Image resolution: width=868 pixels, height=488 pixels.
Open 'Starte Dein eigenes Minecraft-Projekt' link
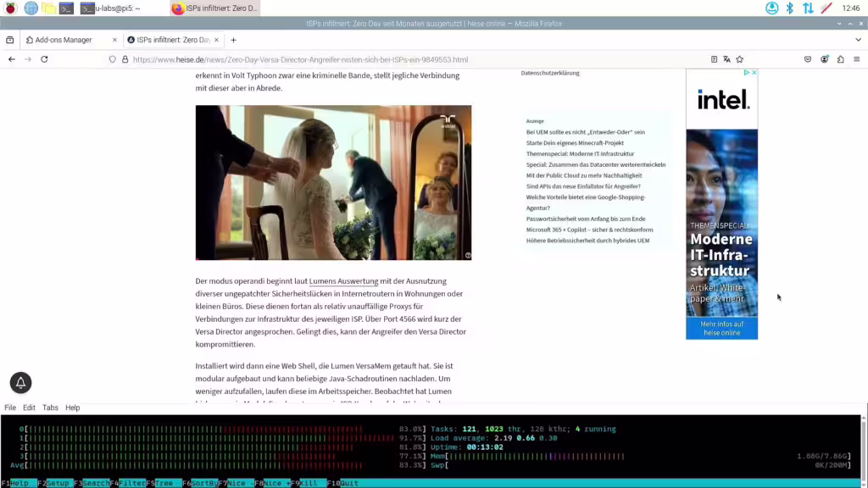click(x=575, y=142)
